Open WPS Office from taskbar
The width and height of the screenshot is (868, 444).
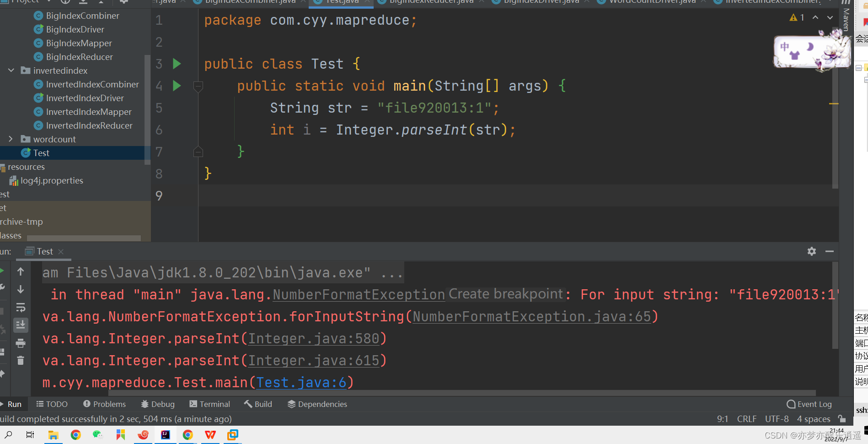click(x=210, y=435)
